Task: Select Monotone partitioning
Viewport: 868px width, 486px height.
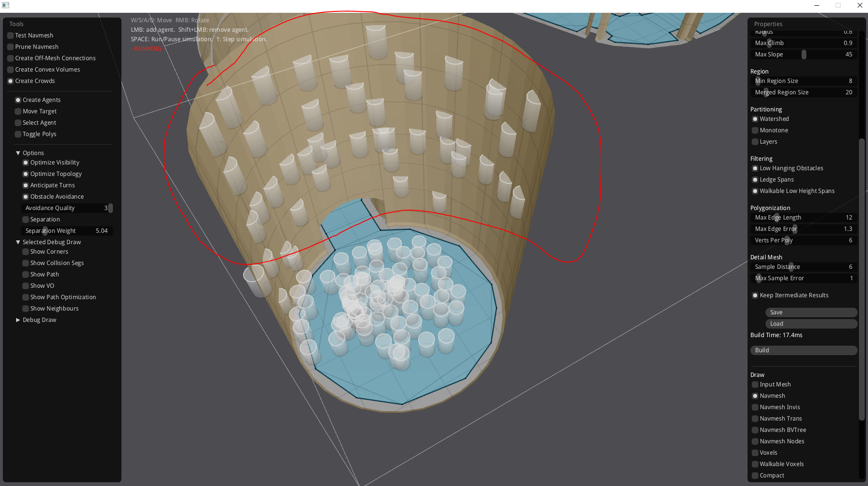Action: (755, 130)
